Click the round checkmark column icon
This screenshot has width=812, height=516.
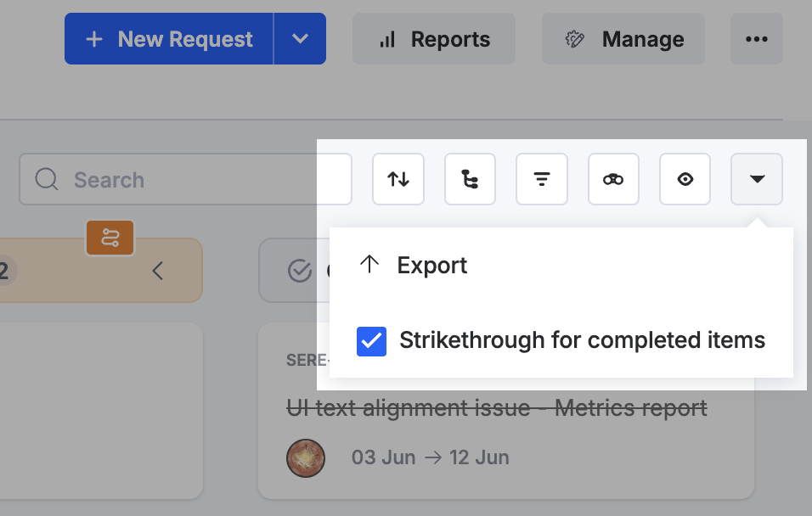click(x=299, y=270)
